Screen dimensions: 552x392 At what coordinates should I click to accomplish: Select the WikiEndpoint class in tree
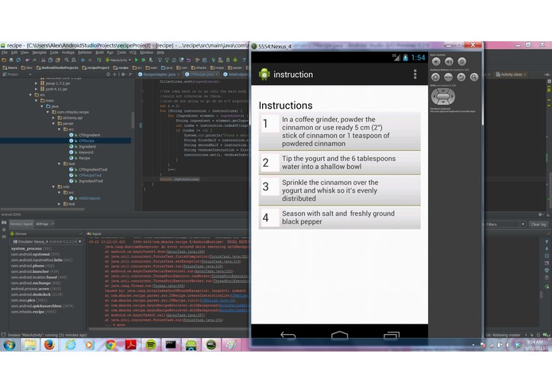[90, 198]
